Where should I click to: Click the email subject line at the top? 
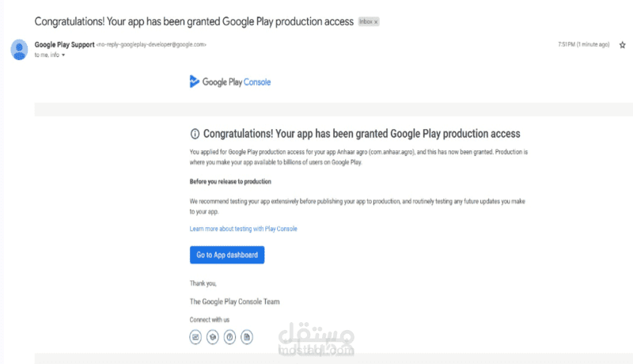[x=195, y=21]
